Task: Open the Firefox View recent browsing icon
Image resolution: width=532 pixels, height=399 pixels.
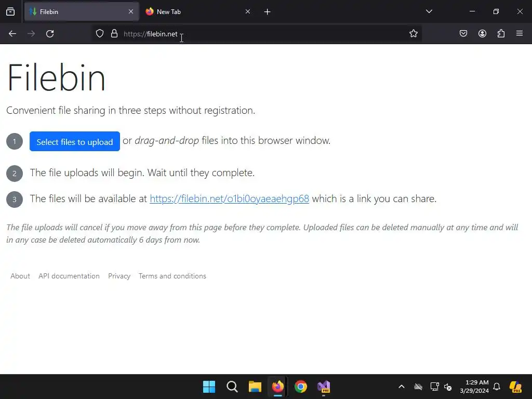Action: [10, 11]
